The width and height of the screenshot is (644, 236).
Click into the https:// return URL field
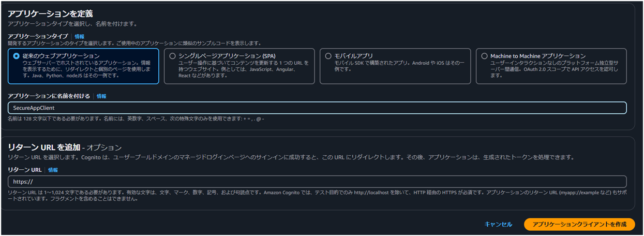coord(317,182)
